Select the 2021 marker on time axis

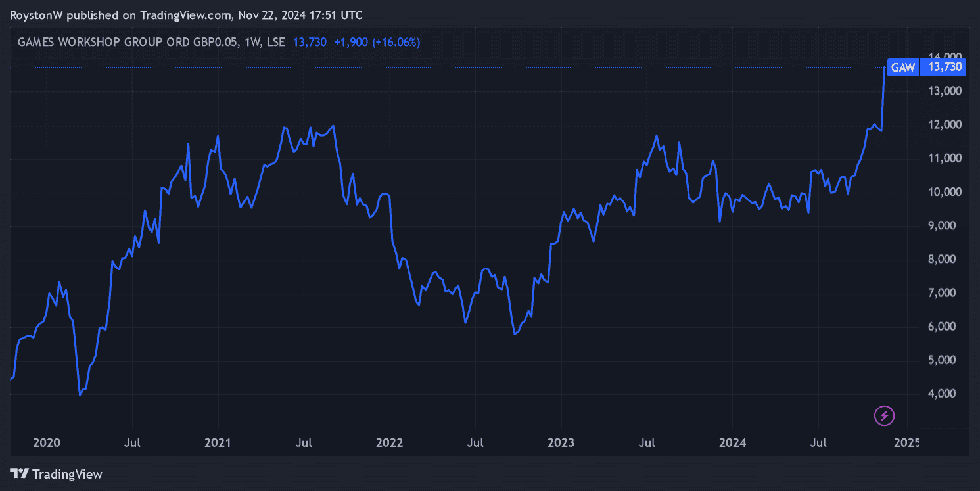pos(218,443)
